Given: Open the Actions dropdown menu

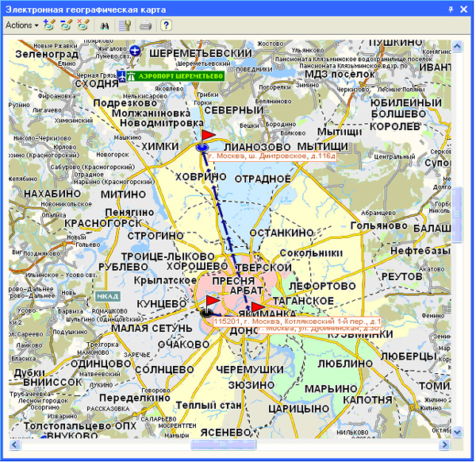Looking at the screenshot, I should [21, 25].
